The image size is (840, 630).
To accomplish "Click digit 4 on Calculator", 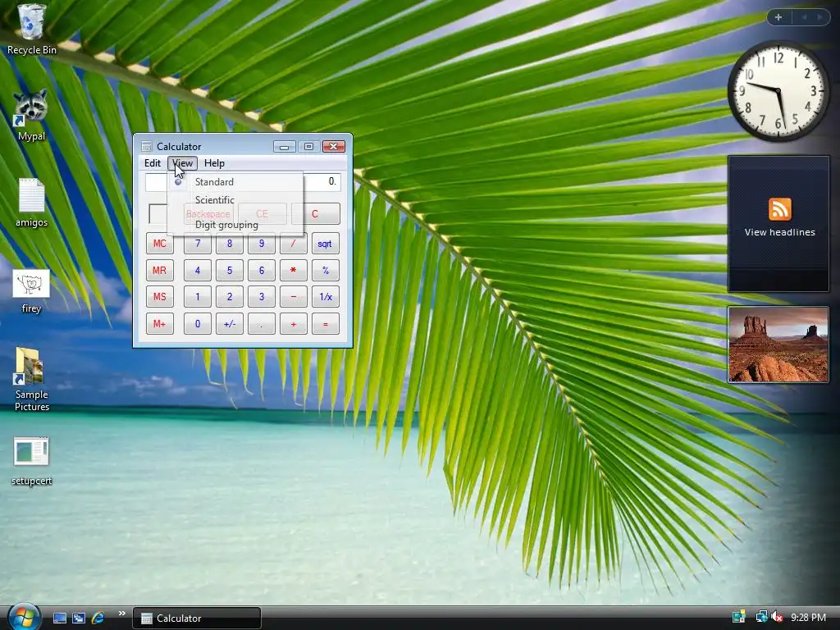I will pos(197,271).
